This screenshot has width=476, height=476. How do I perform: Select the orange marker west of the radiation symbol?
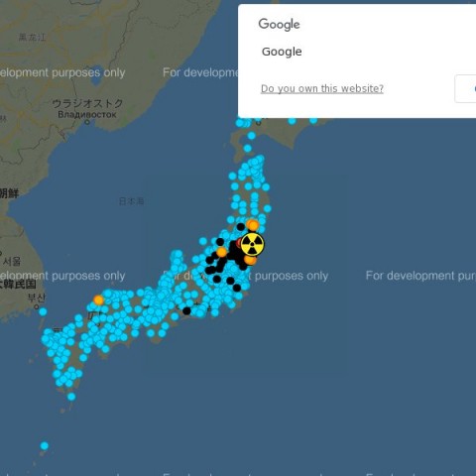221,253
